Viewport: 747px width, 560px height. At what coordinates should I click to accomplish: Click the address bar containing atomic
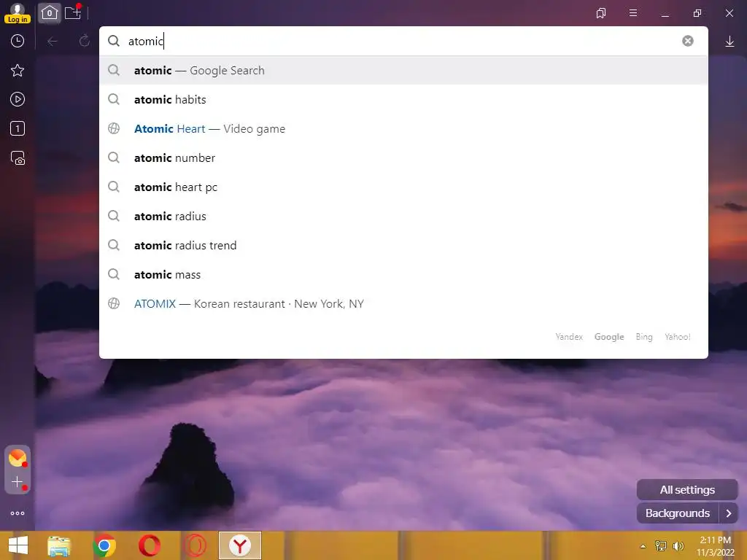pyautogui.click(x=403, y=41)
